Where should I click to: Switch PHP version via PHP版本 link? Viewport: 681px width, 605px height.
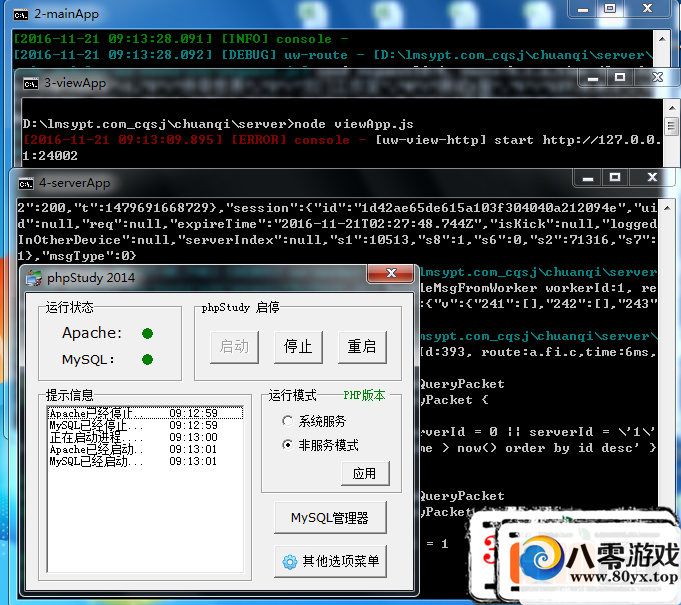pos(364,395)
